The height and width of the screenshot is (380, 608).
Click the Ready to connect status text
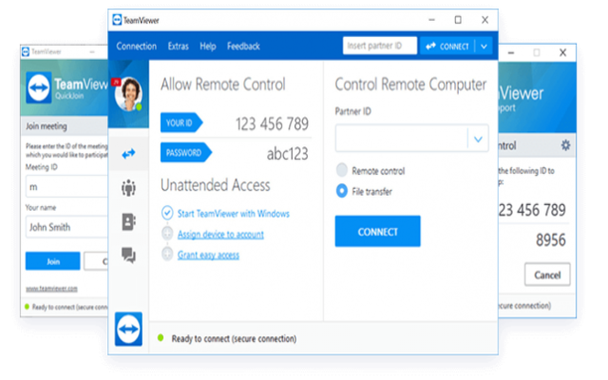pos(234,339)
